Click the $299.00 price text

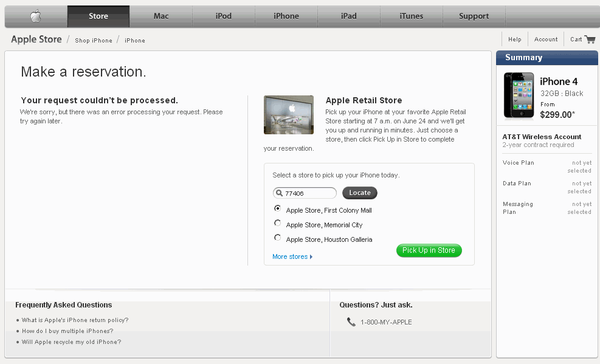pos(558,115)
